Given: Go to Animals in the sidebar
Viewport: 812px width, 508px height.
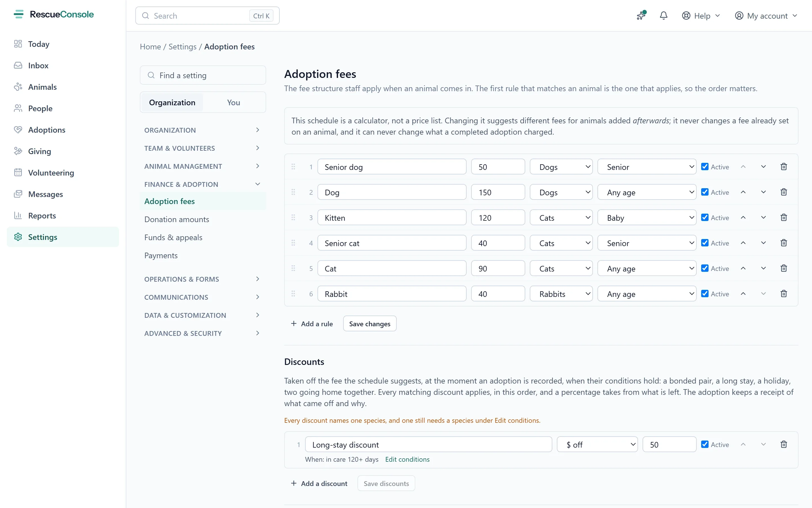Looking at the screenshot, I should [63, 87].
